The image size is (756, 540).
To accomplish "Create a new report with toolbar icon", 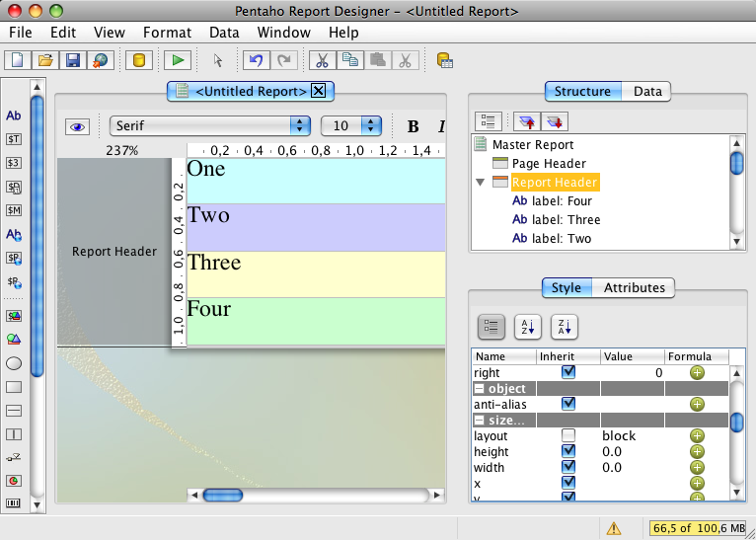I will point(18,60).
